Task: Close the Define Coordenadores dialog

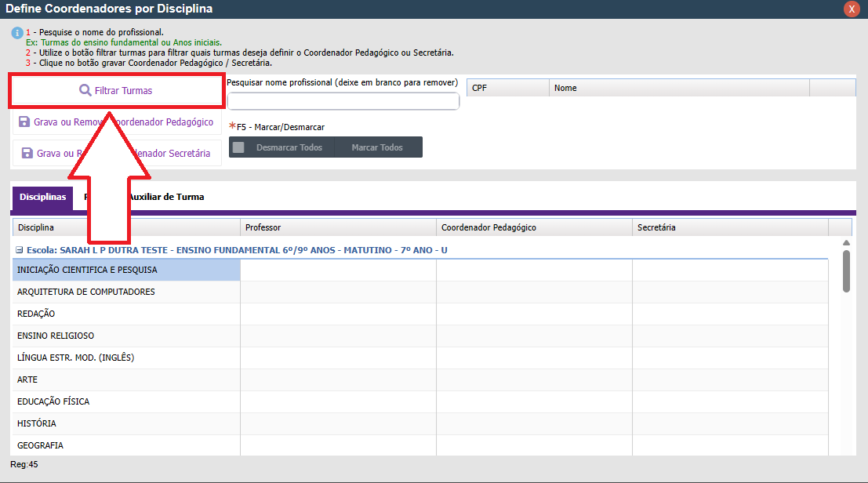Action: pyautogui.click(x=851, y=9)
